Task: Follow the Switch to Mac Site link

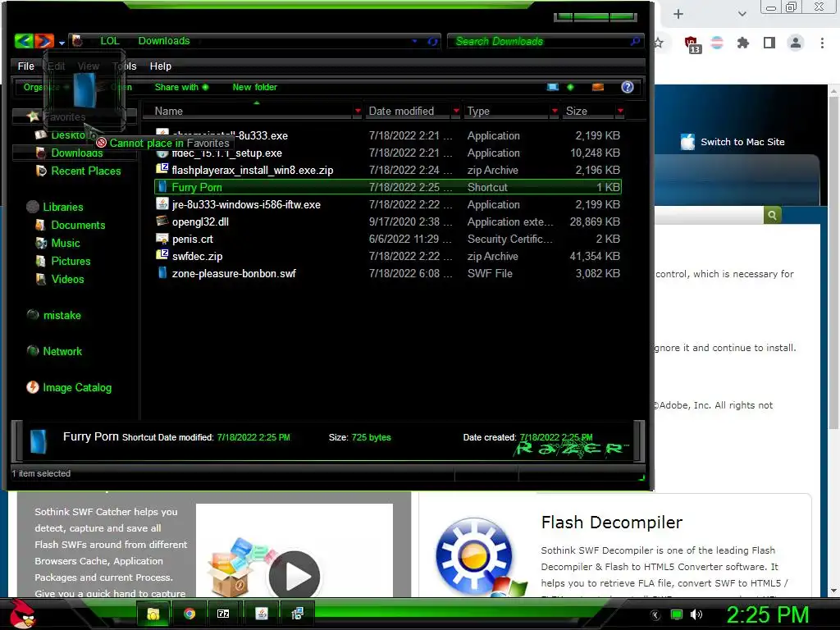Action: [x=742, y=142]
